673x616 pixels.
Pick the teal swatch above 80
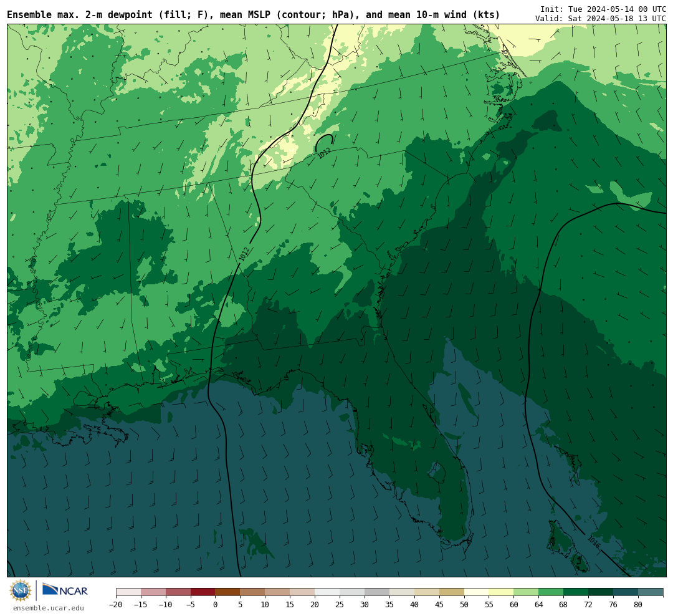[651, 592]
